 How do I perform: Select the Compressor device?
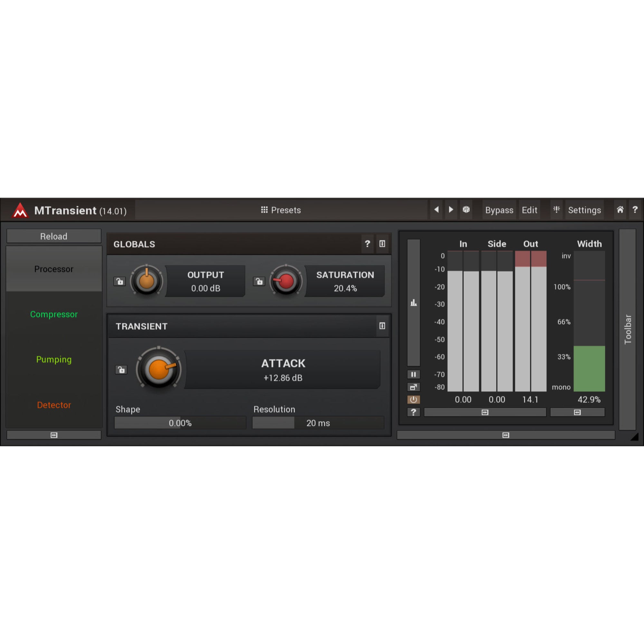(x=54, y=314)
